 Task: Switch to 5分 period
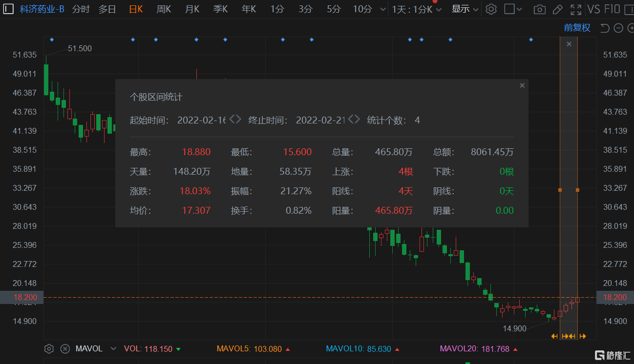(x=334, y=9)
